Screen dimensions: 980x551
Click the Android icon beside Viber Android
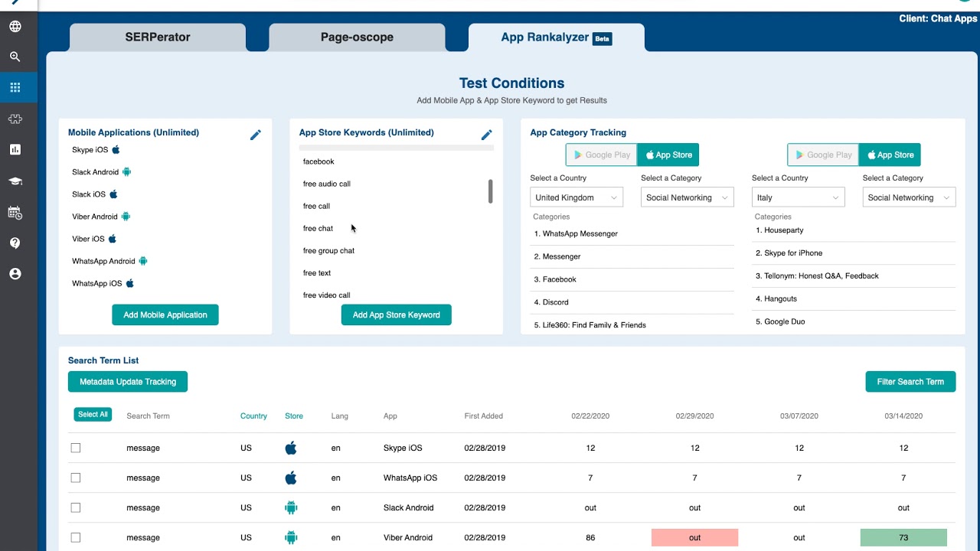point(126,217)
